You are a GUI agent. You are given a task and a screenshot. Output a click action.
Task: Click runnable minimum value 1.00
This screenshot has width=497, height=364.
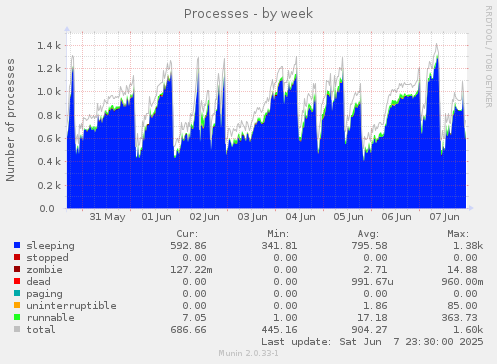285,318
